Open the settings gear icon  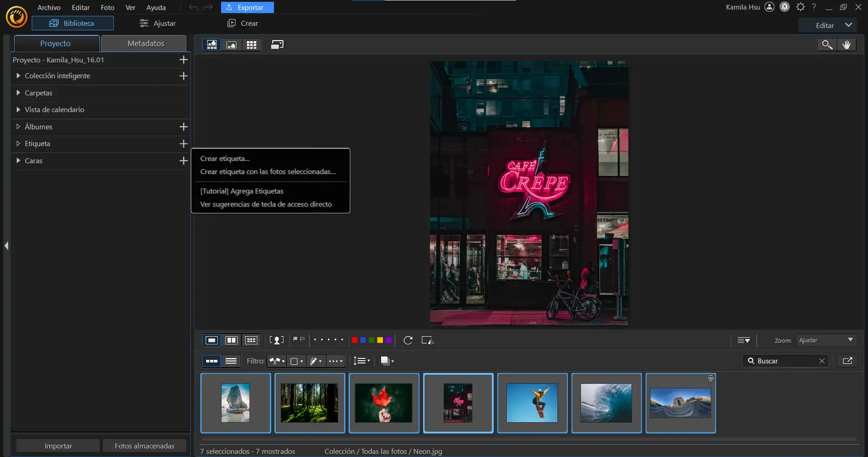(800, 7)
